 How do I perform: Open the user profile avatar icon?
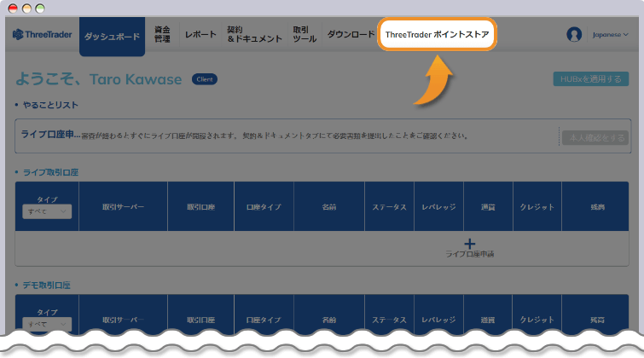pos(574,34)
